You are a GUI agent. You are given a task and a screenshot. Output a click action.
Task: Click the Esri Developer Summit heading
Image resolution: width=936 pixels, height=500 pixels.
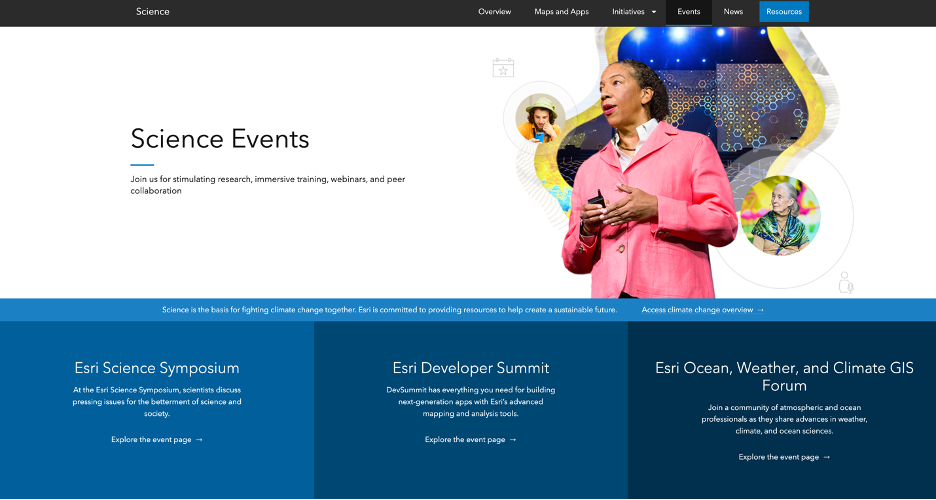(x=471, y=368)
